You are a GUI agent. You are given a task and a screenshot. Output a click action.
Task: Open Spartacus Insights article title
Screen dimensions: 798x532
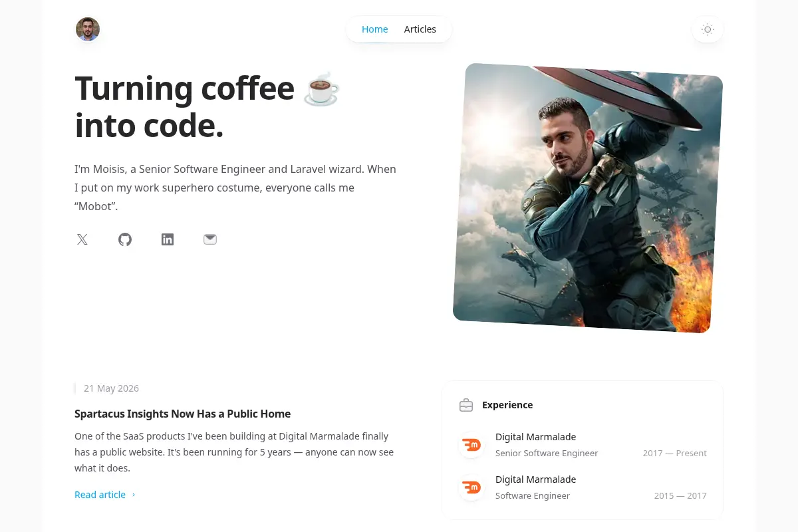click(x=183, y=414)
